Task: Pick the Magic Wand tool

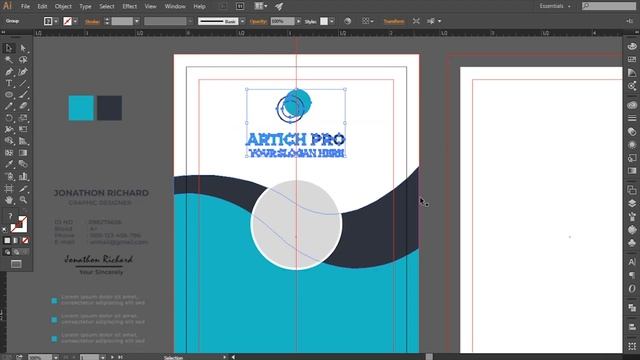Action: pos(9,60)
